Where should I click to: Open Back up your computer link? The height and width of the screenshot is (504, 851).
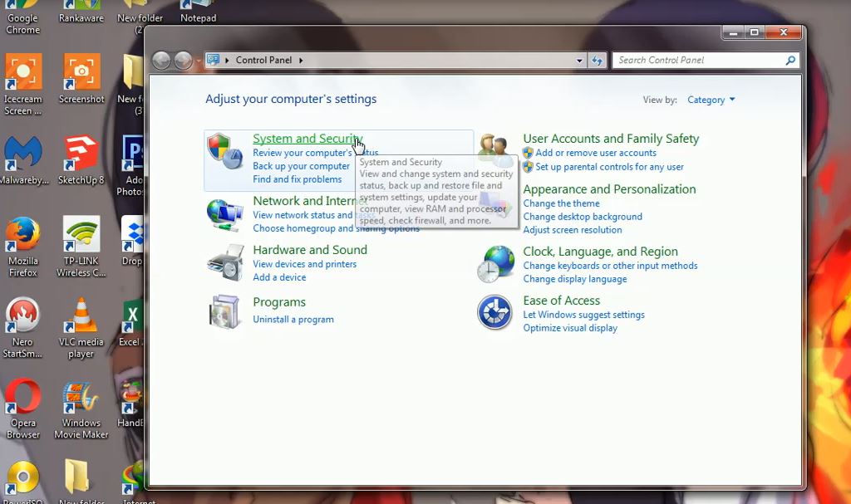pos(301,166)
